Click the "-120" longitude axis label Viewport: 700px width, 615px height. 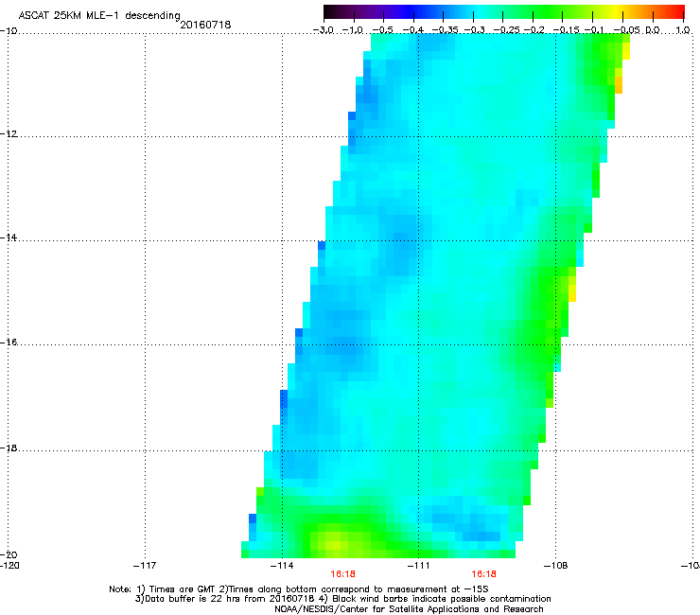tap(9, 566)
